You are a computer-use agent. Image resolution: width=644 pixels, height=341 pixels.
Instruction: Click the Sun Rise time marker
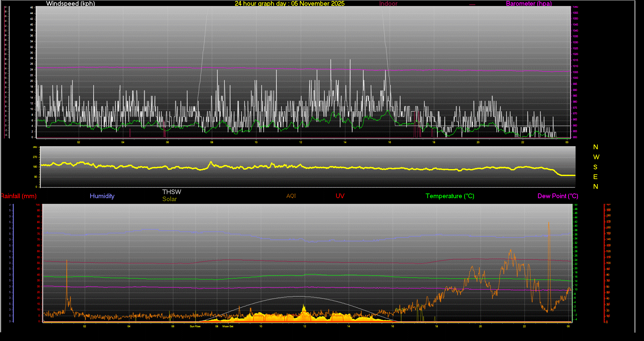click(195, 326)
